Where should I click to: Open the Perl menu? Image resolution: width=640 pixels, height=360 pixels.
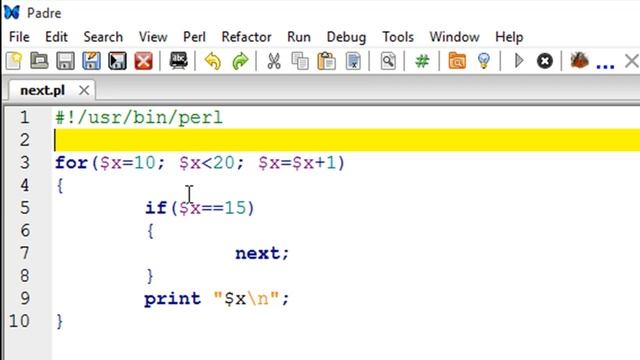click(x=194, y=37)
